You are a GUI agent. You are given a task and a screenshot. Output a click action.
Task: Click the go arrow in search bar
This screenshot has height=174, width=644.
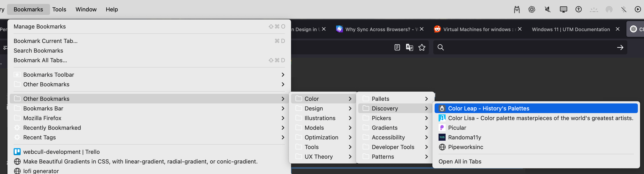(x=620, y=47)
